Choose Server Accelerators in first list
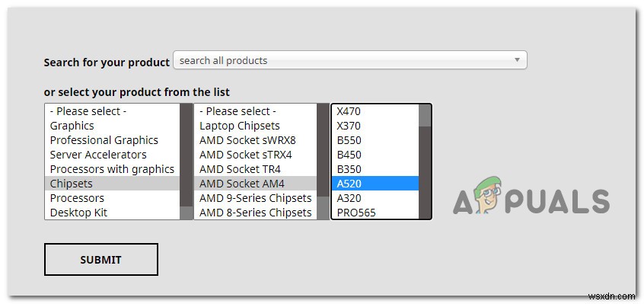644x304 pixels. (112, 155)
